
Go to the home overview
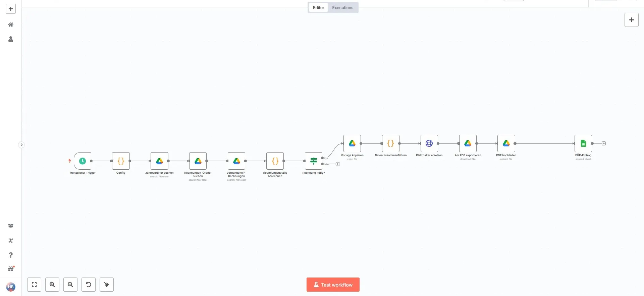[11, 25]
